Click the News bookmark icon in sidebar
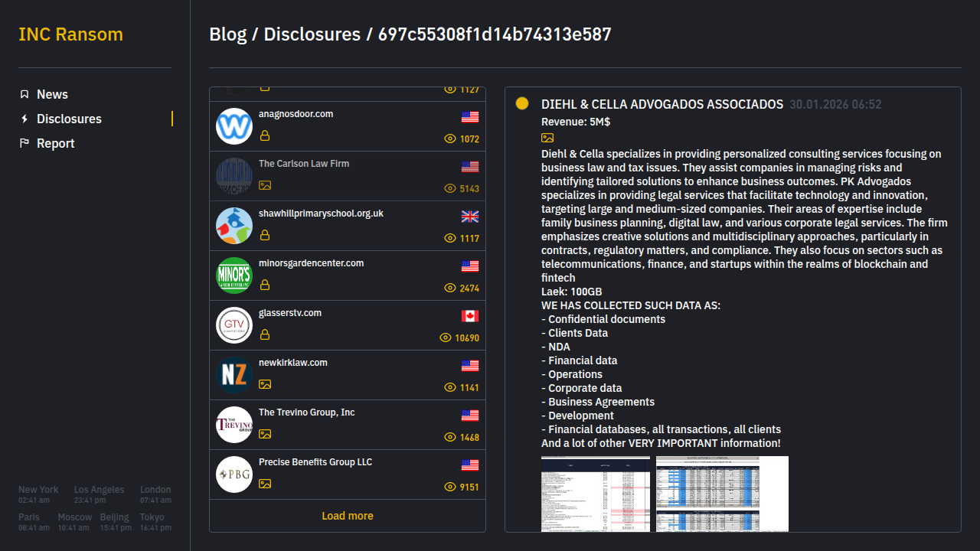This screenshot has height=551, width=980. tap(24, 94)
